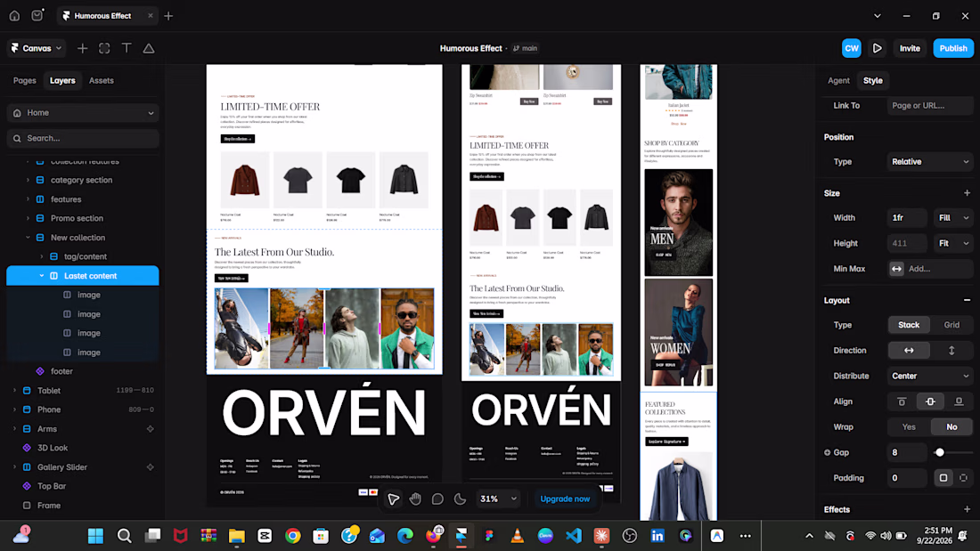Click the main branch label
980x551 pixels.
525,48
